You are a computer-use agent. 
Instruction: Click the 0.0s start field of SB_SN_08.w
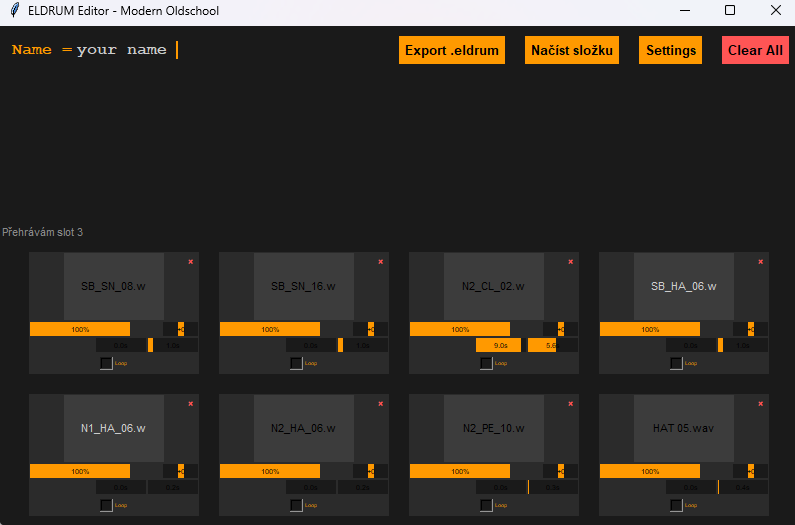(x=121, y=345)
